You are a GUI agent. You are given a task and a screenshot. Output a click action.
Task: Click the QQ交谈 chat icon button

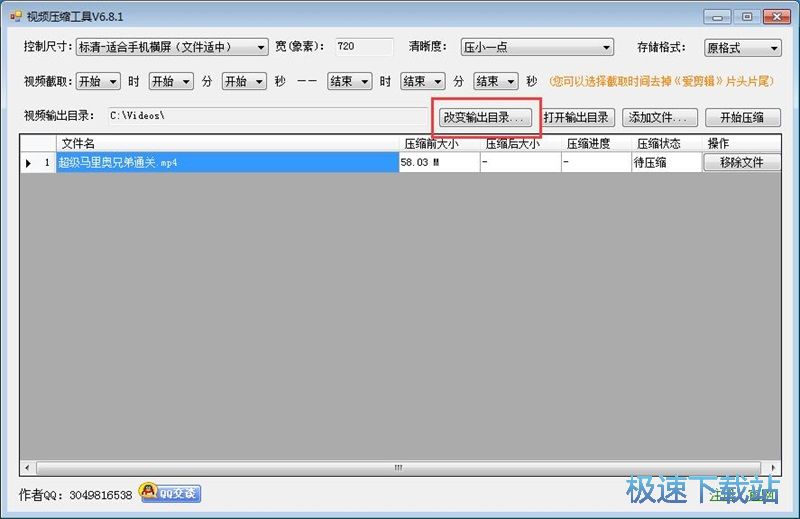(x=170, y=492)
